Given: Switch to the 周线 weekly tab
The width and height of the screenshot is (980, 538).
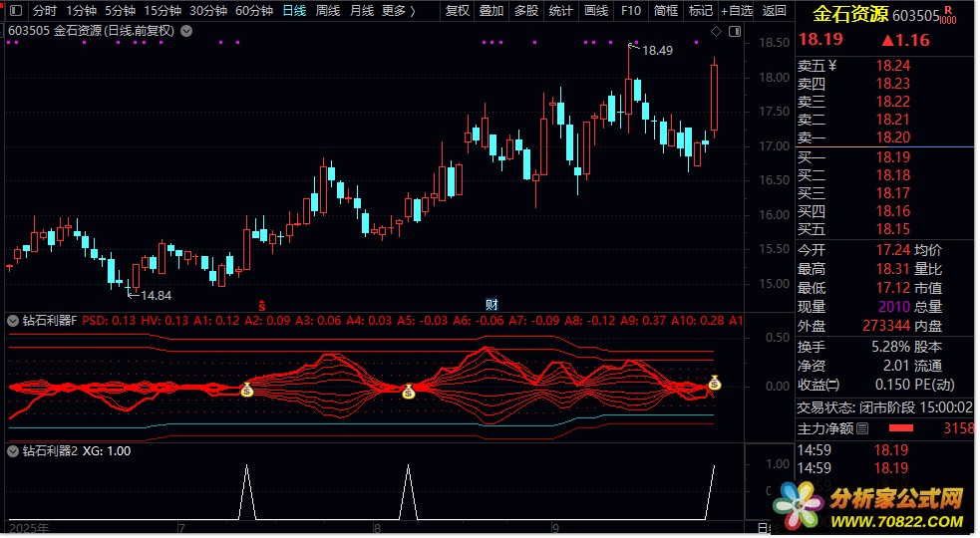Looking at the screenshot, I should tap(328, 11).
